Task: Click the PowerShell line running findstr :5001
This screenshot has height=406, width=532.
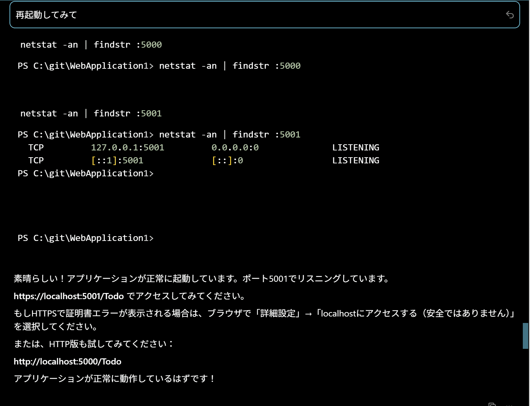Action: point(159,134)
